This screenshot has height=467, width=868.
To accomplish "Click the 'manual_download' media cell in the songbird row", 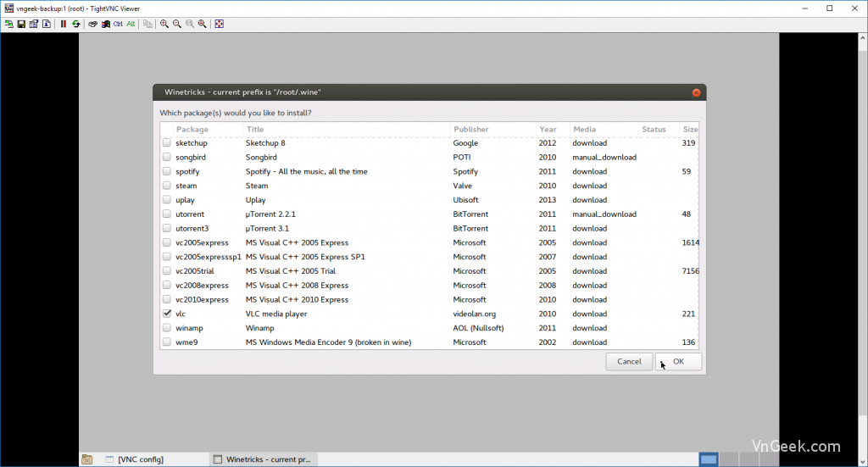I will pyautogui.click(x=604, y=157).
